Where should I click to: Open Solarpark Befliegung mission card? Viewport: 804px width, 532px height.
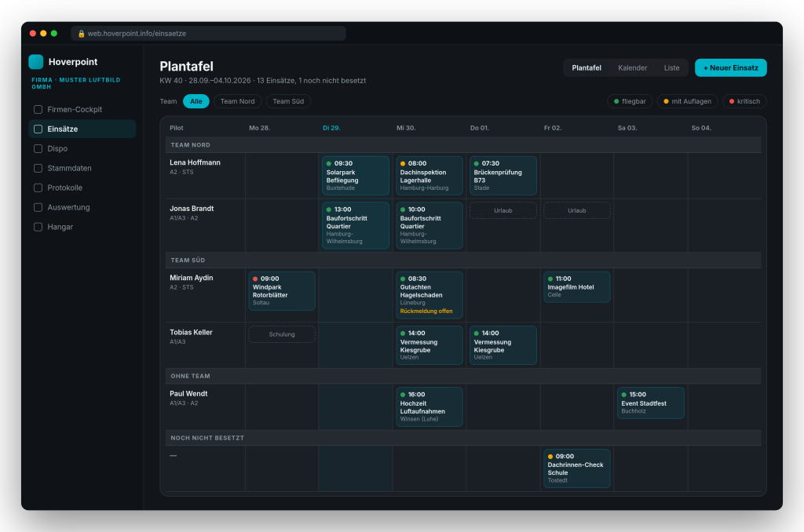tap(356, 175)
